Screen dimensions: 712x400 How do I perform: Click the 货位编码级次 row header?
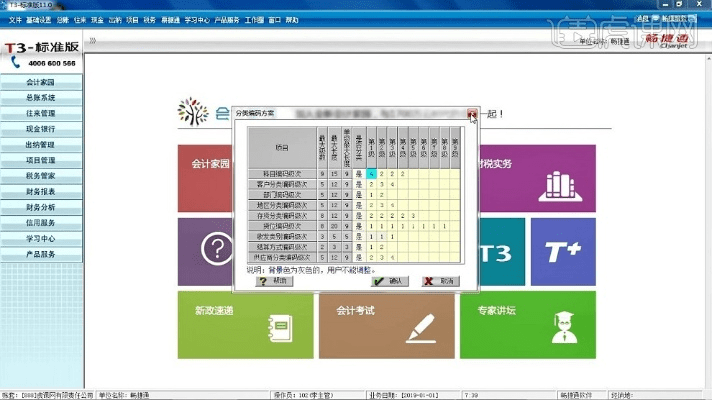click(x=282, y=226)
